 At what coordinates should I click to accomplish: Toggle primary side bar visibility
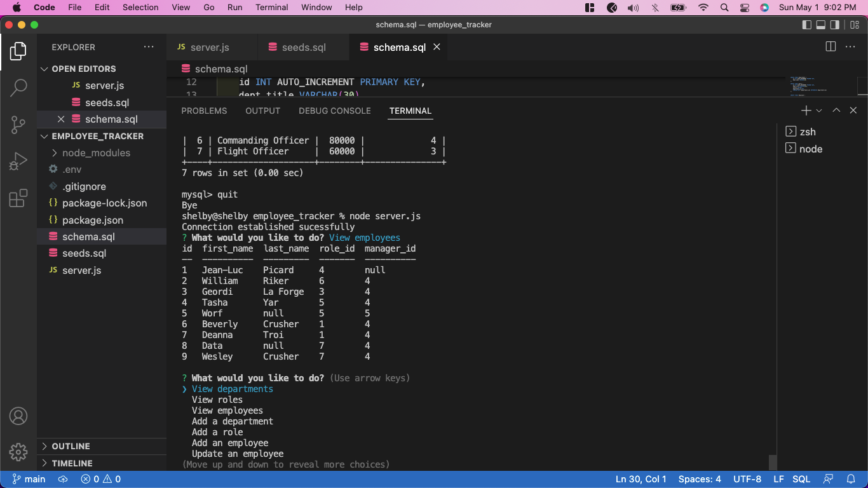point(806,24)
